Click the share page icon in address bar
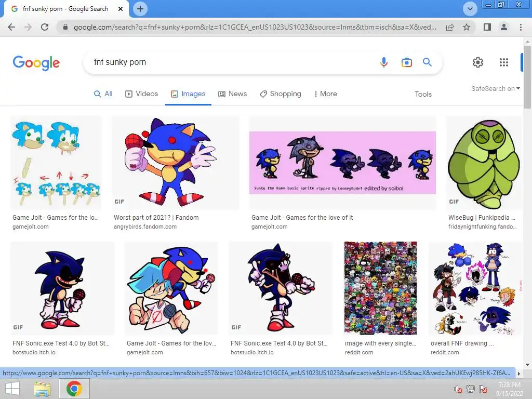 coord(450,27)
